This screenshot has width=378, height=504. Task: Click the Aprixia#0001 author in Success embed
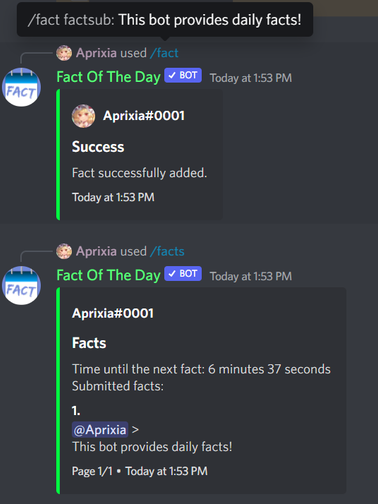144,116
